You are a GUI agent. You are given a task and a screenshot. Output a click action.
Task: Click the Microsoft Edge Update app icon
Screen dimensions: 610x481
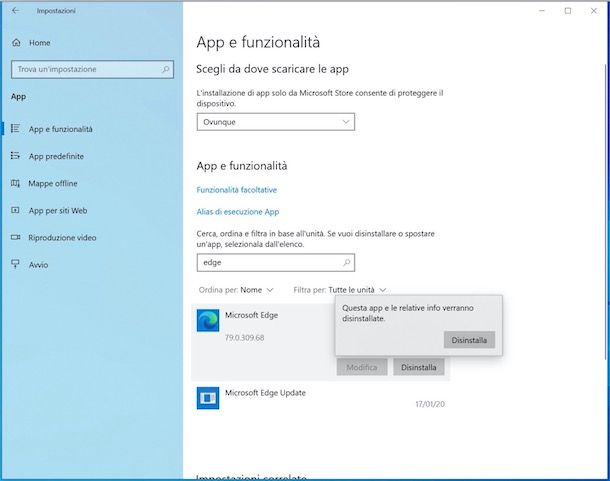tap(208, 398)
